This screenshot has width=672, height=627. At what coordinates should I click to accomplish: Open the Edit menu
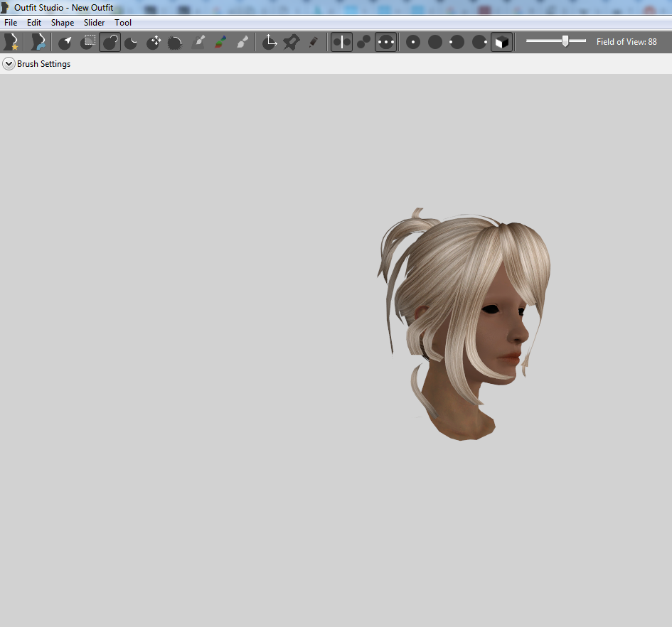[34, 23]
